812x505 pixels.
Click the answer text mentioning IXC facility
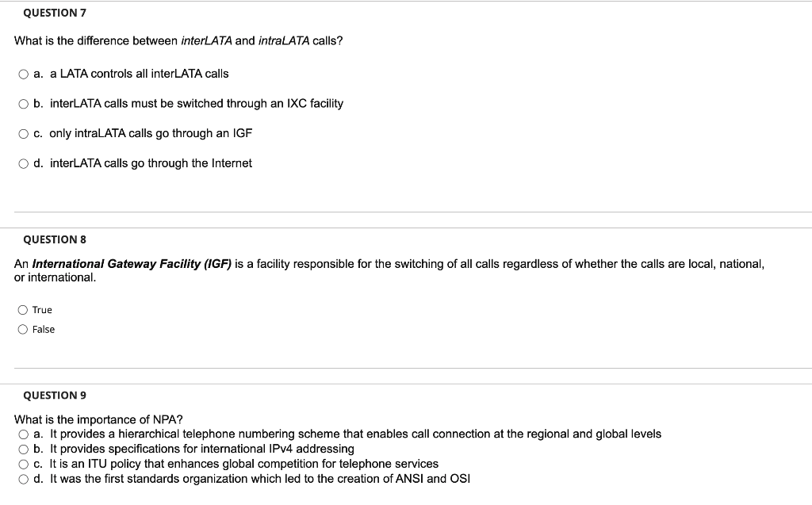pos(196,103)
